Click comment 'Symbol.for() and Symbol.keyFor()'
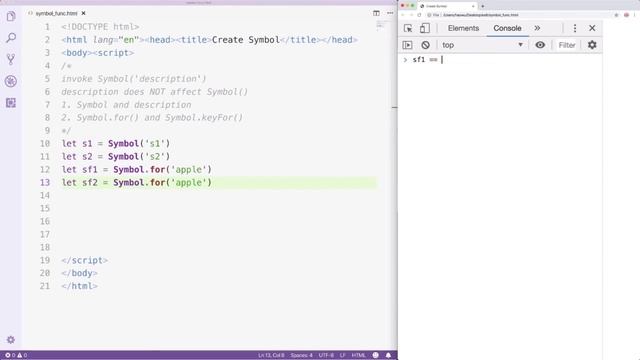640x360 pixels. point(160,118)
